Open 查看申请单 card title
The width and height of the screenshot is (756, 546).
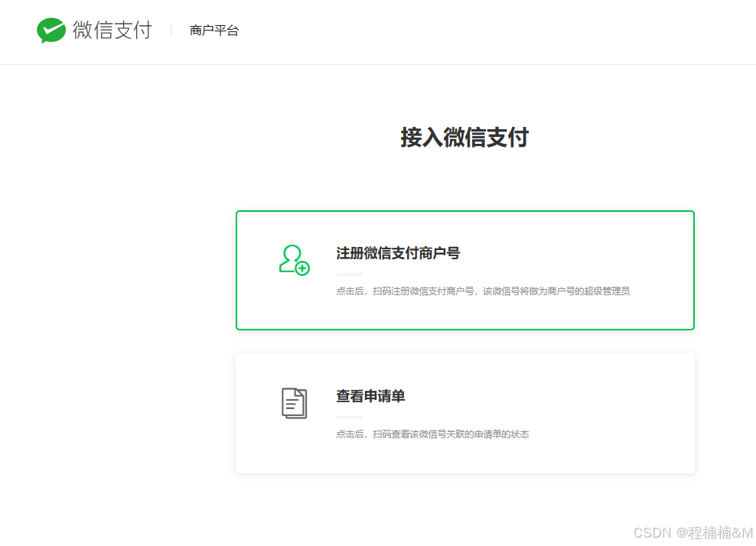click(x=370, y=396)
